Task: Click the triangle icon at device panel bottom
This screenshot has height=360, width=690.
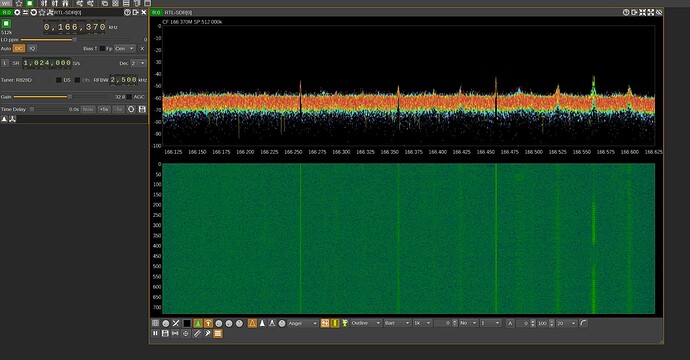Action: (x=4, y=119)
